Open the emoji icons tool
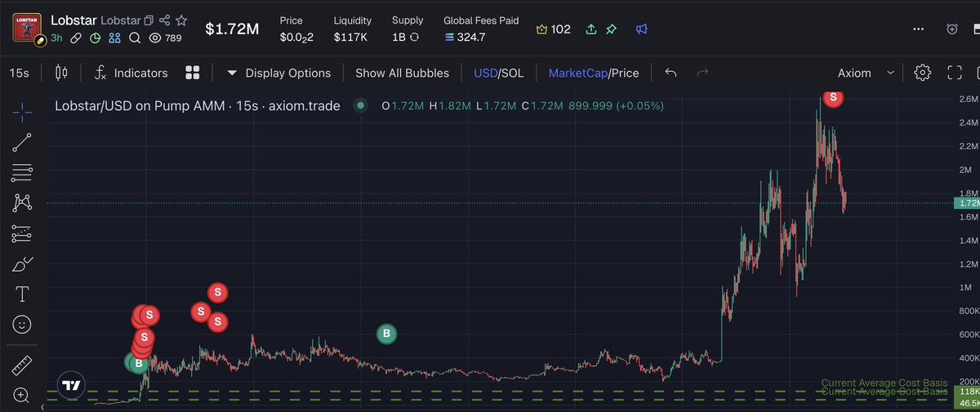980x412 pixels. point(22,325)
